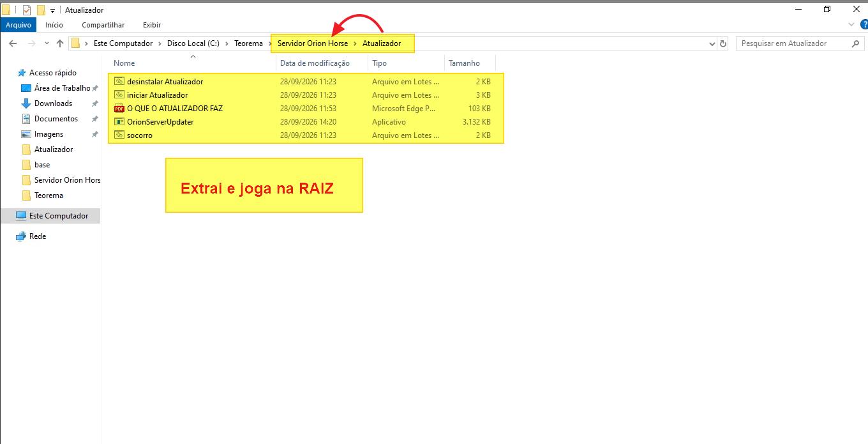Open the Arquivo ribbon tab
The width and height of the screenshot is (868, 444).
[19, 25]
